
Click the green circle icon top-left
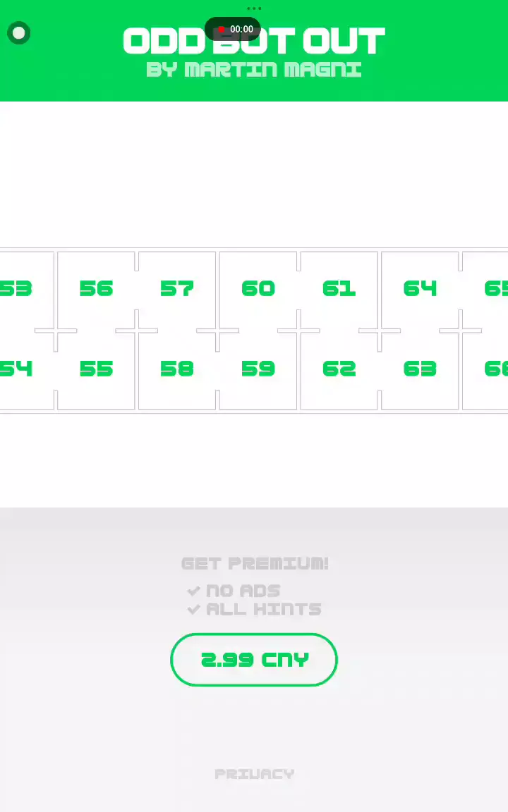[x=19, y=33]
